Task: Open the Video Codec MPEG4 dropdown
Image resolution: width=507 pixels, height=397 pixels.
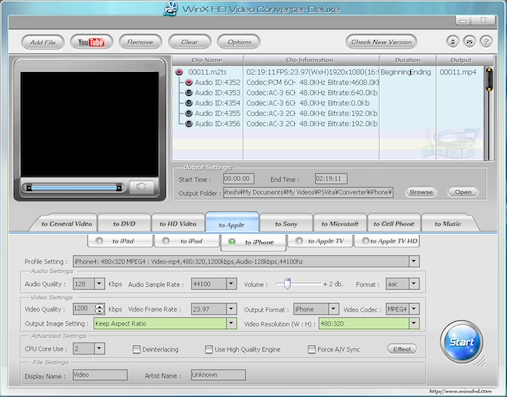Action: (414, 309)
